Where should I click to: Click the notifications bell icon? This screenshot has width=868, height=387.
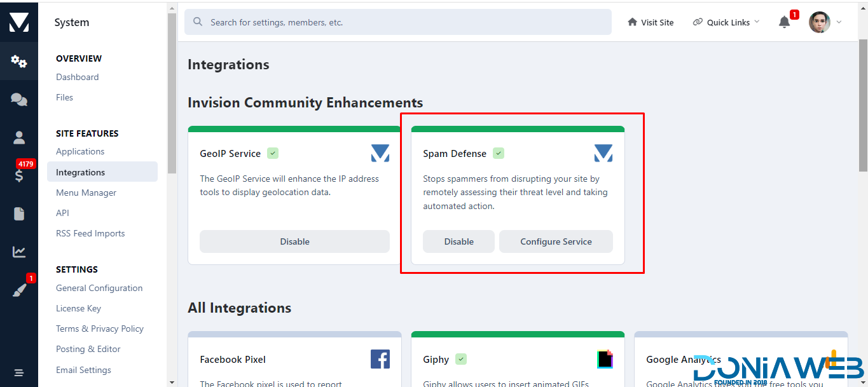785,22
